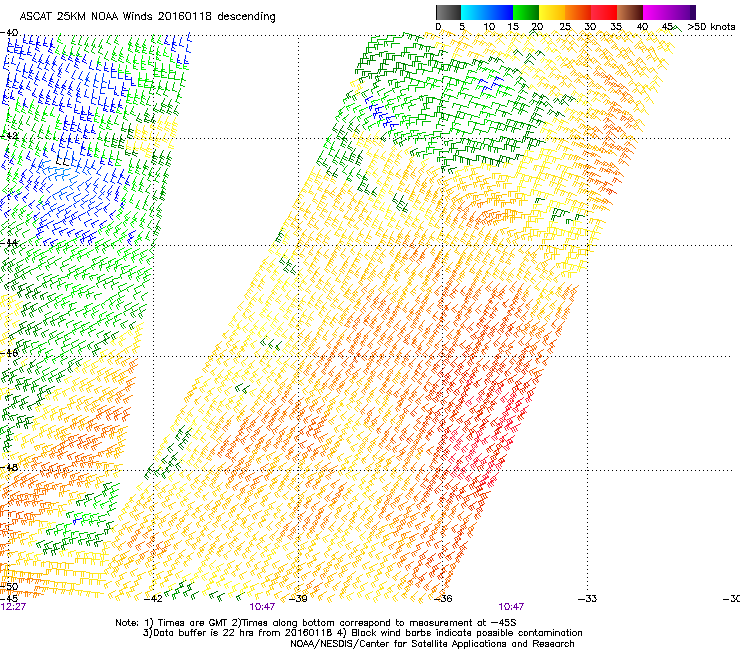The image size is (740, 650).
Task: Click the legend scale value "10"
Action: 489,27
